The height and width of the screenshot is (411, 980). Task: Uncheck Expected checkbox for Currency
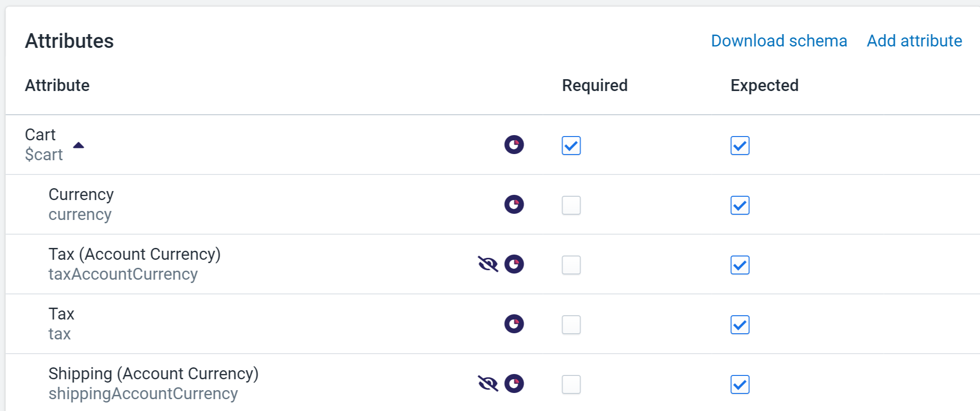point(740,205)
